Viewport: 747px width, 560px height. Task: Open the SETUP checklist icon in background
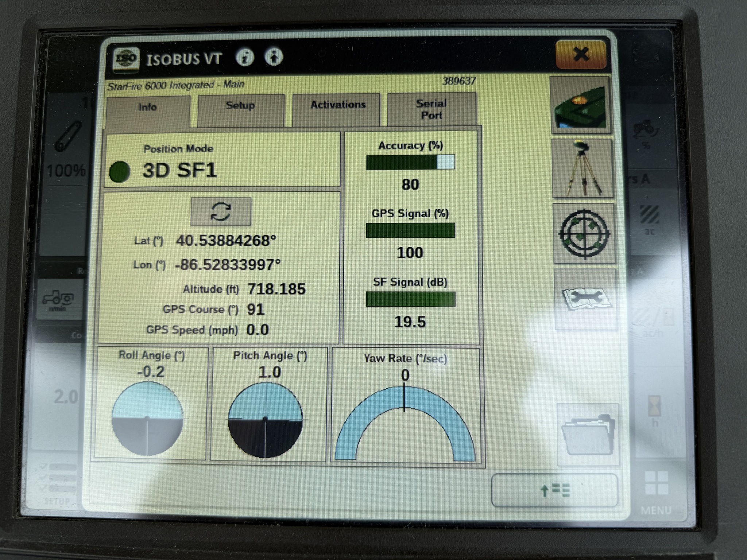tap(58, 483)
